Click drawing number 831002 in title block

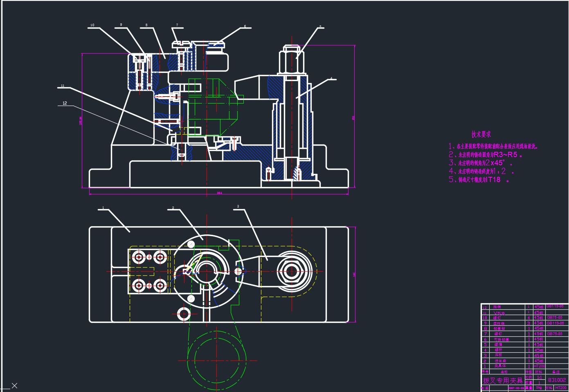(557, 380)
